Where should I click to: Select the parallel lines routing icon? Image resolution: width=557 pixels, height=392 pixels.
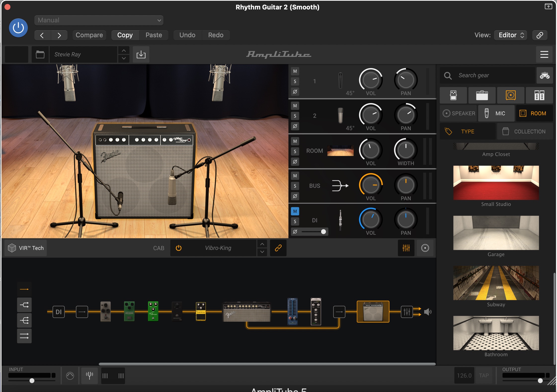[x=24, y=336]
